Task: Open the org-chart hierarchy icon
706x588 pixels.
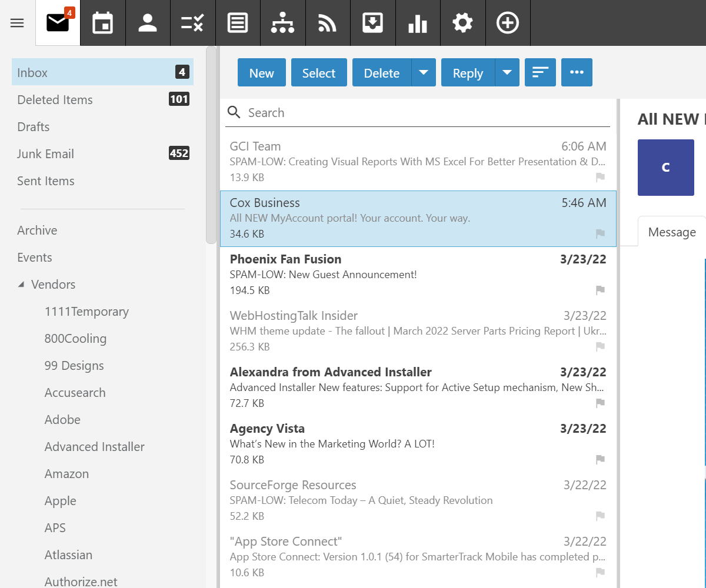Action: [283, 23]
